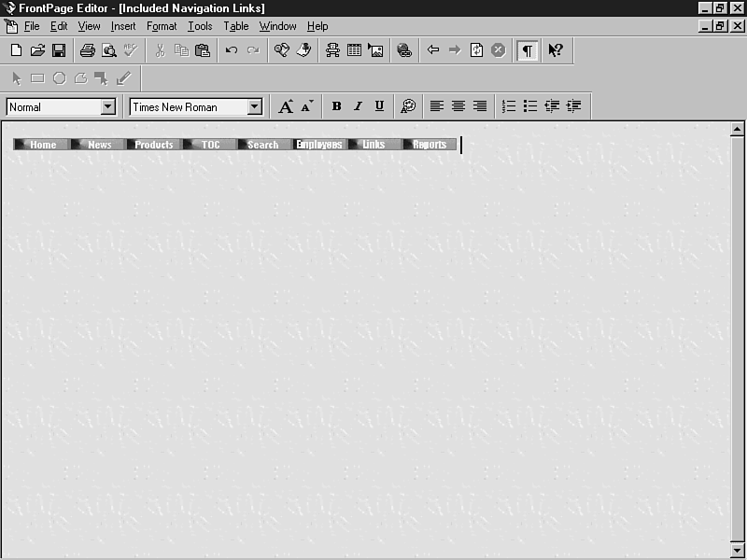
Task: Toggle Italic formatting
Action: (358, 106)
